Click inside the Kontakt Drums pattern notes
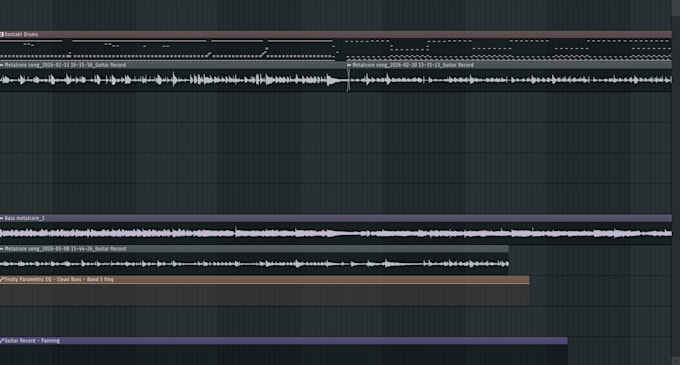The image size is (680, 365). coord(336,49)
